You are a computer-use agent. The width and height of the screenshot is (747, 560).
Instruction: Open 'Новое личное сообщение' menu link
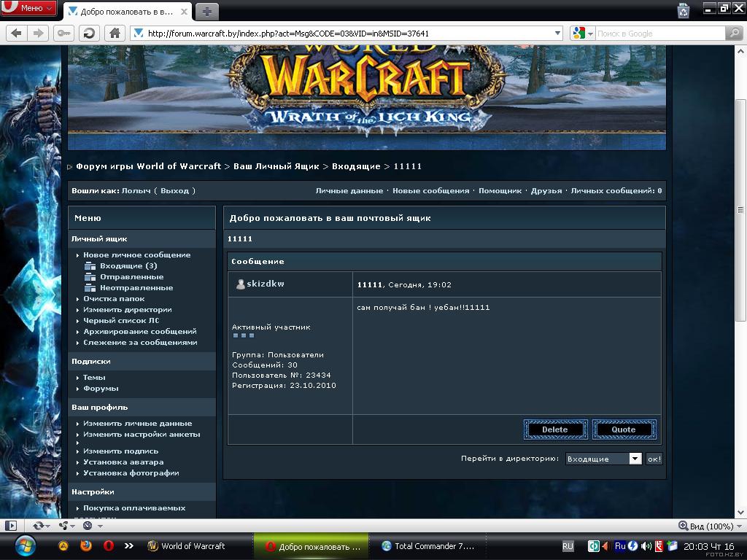click(x=137, y=254)
